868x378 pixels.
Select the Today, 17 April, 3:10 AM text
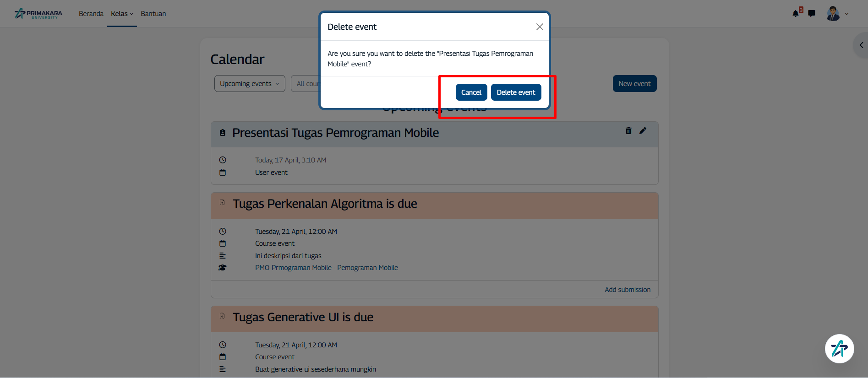click(290, 160)
